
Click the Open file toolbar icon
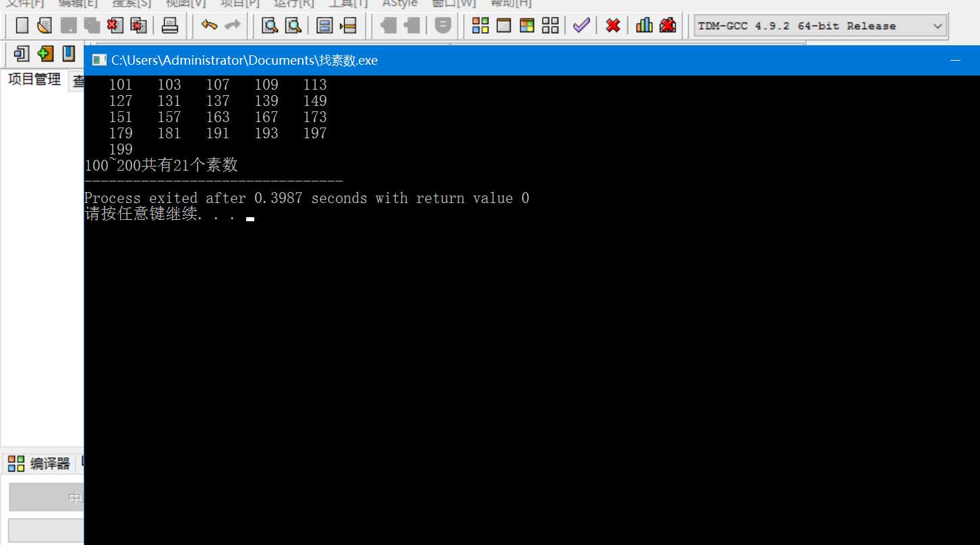point(45,26)
